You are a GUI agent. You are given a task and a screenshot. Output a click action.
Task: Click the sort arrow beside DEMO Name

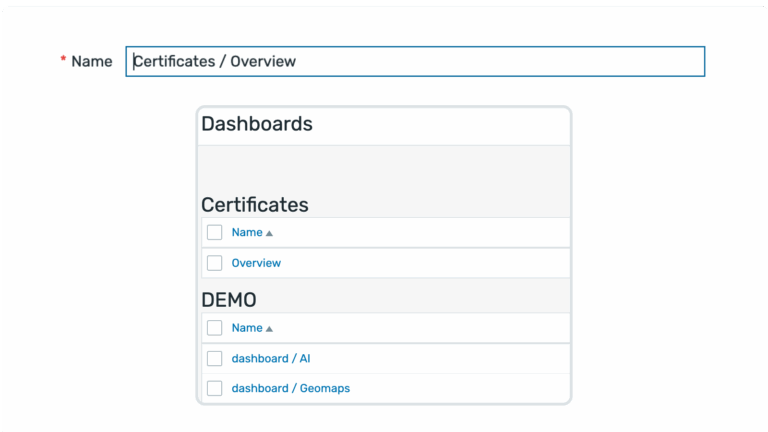(269, 329)
